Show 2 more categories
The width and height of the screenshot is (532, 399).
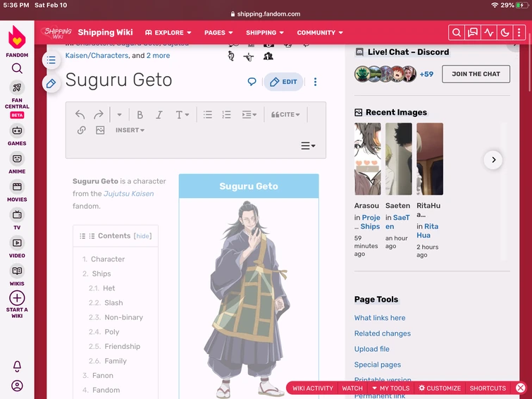pos(158,56)
